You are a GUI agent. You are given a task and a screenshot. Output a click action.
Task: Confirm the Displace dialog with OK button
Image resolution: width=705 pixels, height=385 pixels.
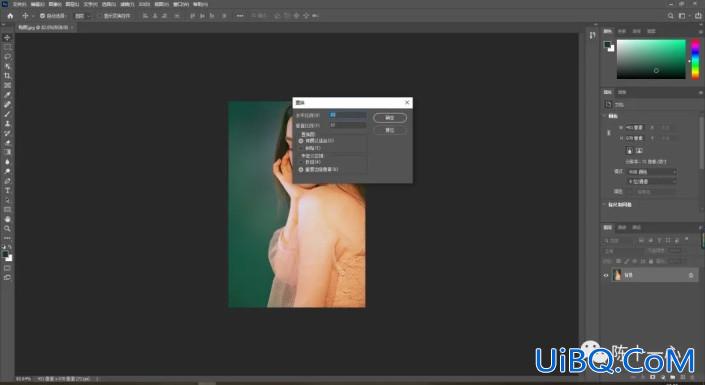[x=390, y=118]
